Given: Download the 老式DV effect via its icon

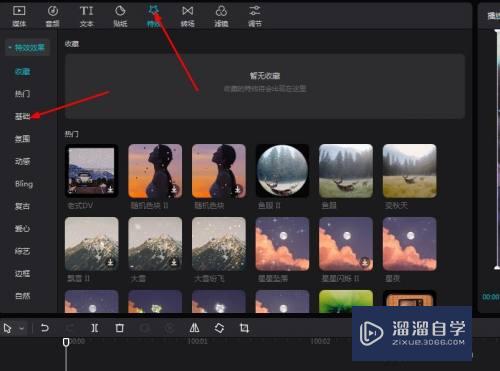Looking at the screenshot, I should click(110, 190).
